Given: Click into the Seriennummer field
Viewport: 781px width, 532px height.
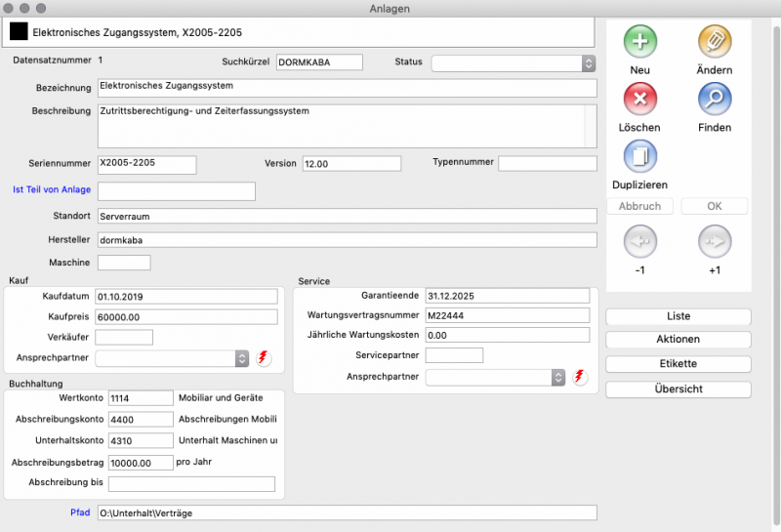Looking at the screenshot, I should 146,164.
